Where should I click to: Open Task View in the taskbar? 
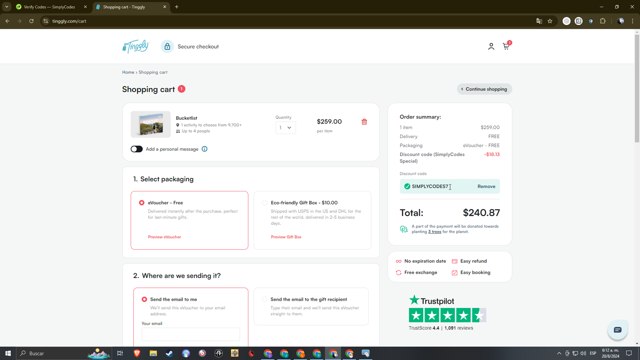click(x=120, y=353)
